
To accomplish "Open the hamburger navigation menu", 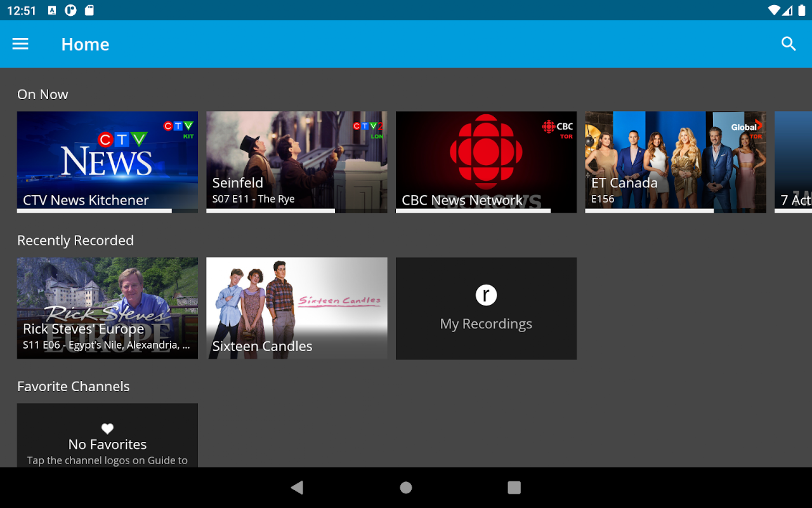I will 20,44.
